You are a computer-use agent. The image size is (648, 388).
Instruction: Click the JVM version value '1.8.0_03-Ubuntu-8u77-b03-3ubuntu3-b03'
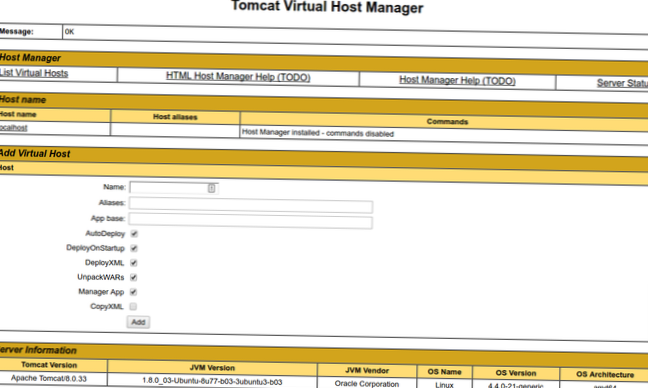point(212,381)
